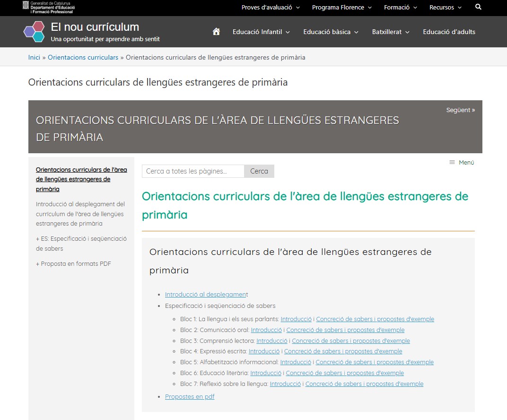Click the Generalitat de Catalunya logo
This screenshot has height=420, width=507.
click(x=48, y=7)
